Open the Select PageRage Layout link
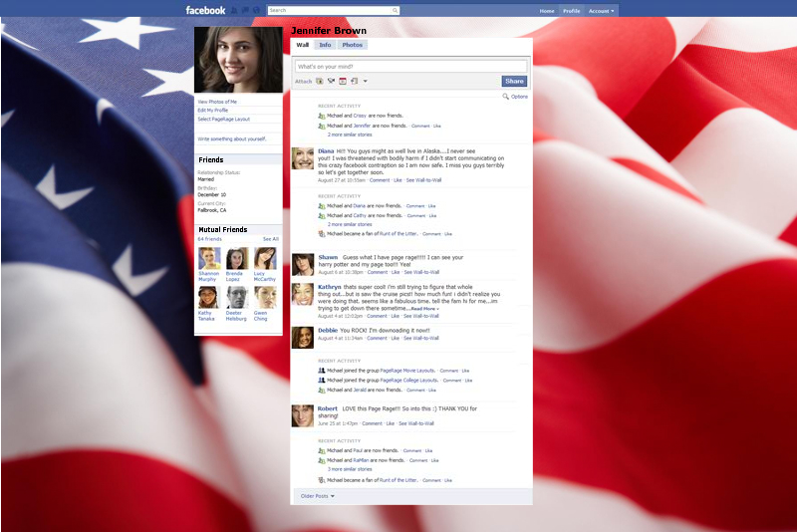Viewport: 797px width, 532px height. click(224, 119)
